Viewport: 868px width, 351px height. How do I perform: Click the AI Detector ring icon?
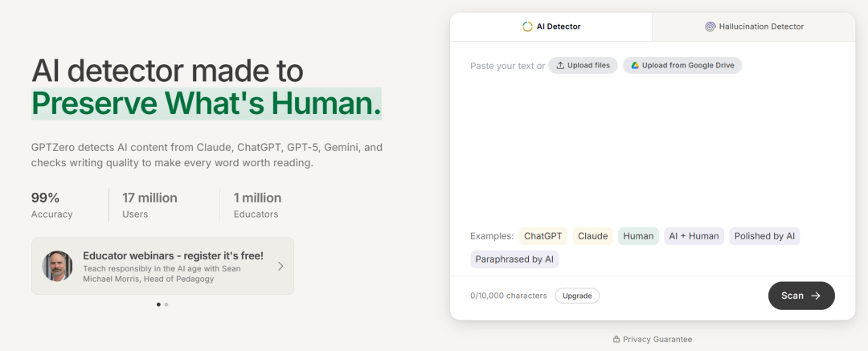tap(527, 27)
